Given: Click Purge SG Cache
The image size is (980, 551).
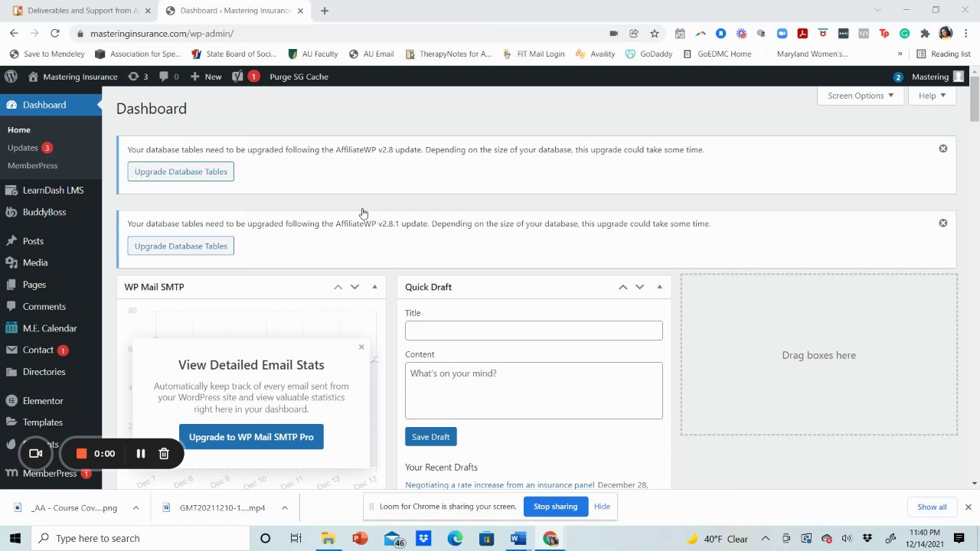Looking at the screenshot, I should 299,77.
